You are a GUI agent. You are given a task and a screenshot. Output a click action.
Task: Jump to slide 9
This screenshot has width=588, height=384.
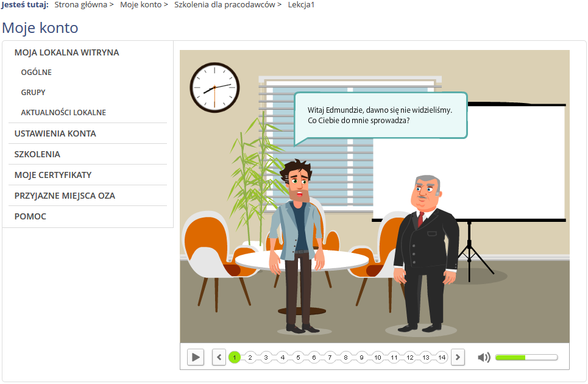click(361, 357)
